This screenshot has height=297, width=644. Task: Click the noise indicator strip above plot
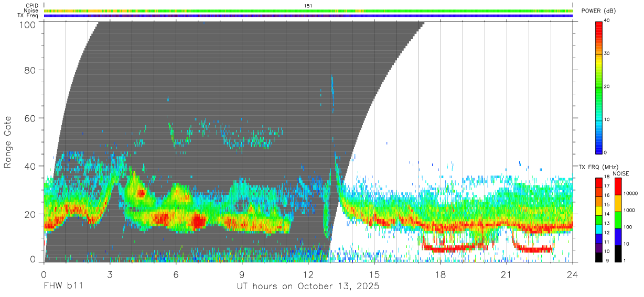pos(308,10)
